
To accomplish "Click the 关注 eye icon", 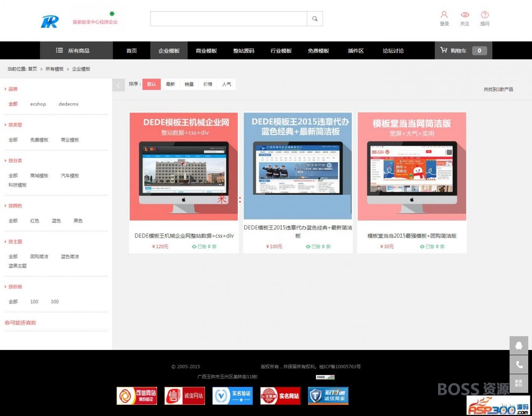I will 465,15.
